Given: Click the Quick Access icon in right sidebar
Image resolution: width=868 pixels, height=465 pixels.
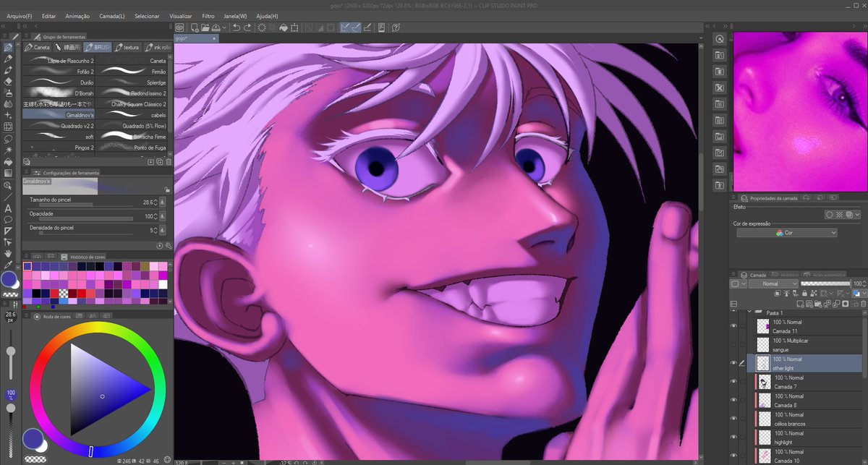Looking at the screenshot, I should click(x=720, y=38).
